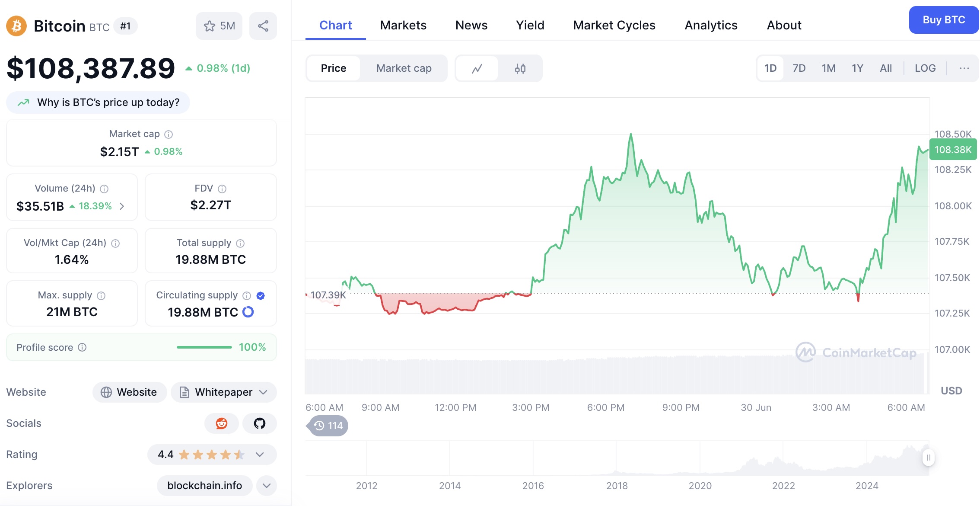The image size is (980, 506).
Task: Click the Profile score info icon
Action: (x=82, y=347)
